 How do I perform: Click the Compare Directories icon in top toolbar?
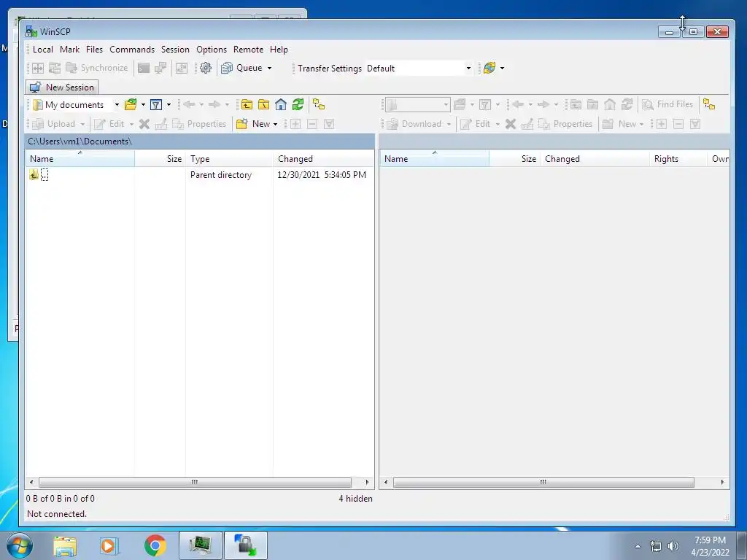(38, 68)
